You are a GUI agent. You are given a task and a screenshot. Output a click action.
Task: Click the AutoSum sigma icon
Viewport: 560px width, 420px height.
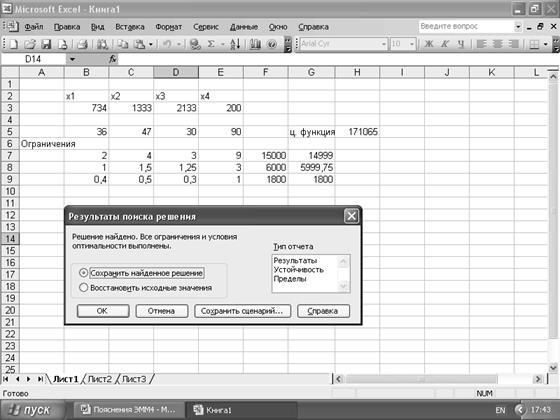(211, 44)
